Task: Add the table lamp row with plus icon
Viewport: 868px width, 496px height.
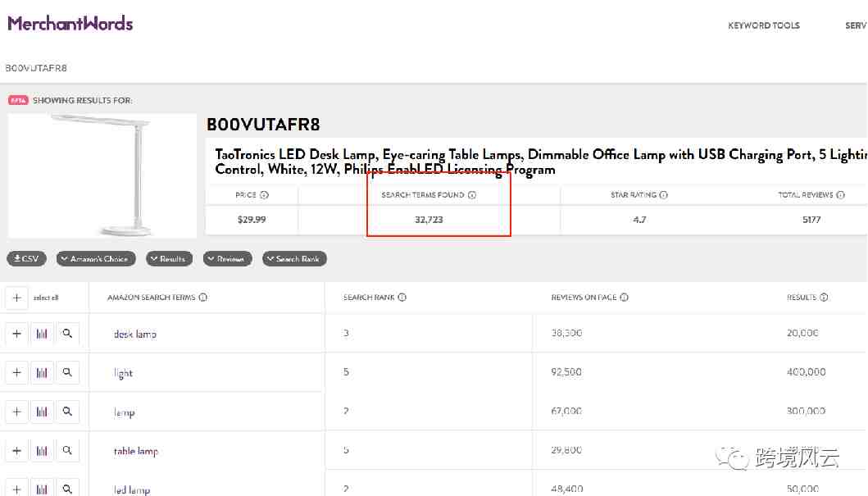Action: 16,451
